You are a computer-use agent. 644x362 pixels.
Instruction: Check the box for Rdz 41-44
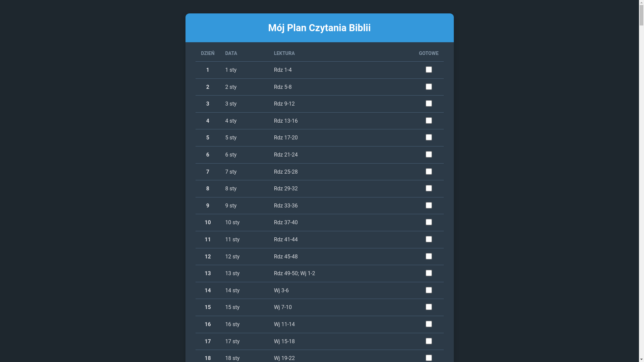(429, 239)
